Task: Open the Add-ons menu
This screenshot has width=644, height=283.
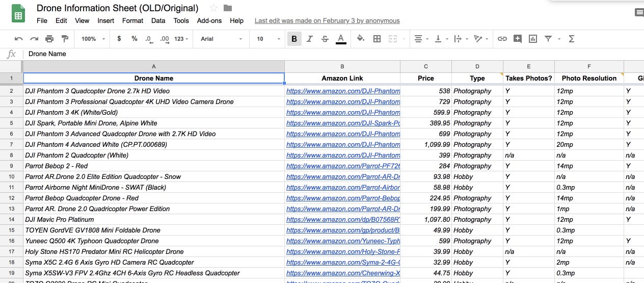Action: coord(209,21)
